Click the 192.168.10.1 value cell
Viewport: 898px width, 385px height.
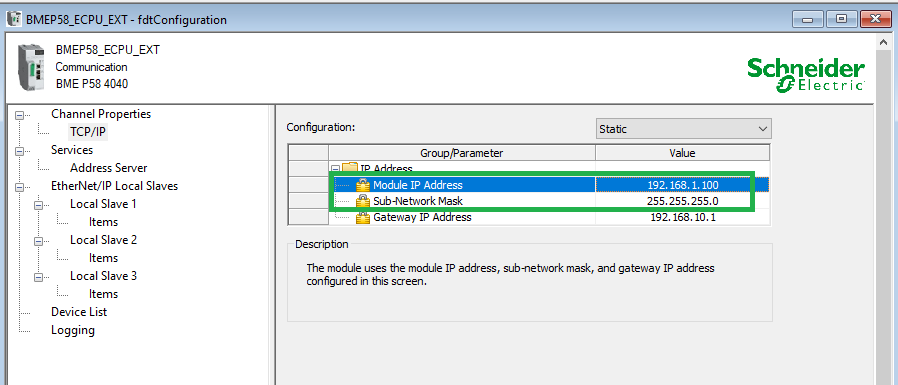(683, 217)
